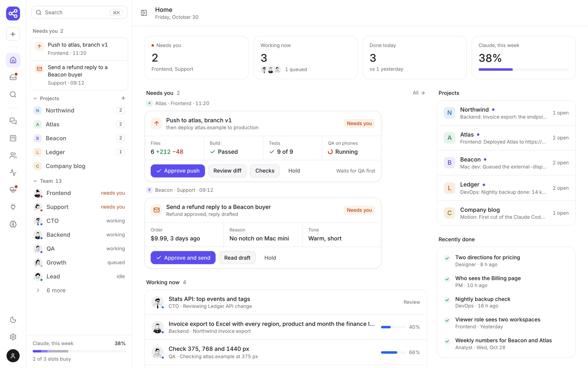Toggle dark mode with the moon icon

[x=13, y=320]
